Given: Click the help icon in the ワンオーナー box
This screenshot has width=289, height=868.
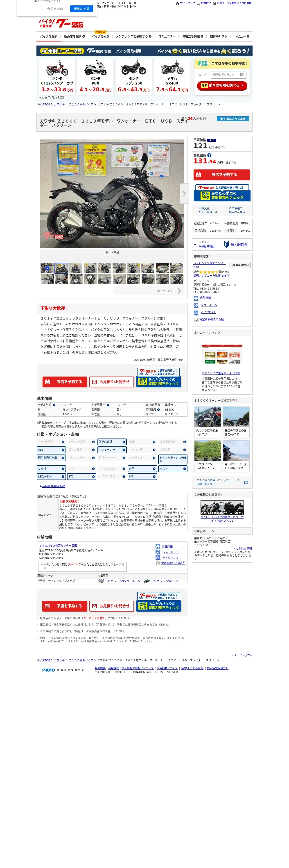Looking at the screenshot, I should coord(124,450).
